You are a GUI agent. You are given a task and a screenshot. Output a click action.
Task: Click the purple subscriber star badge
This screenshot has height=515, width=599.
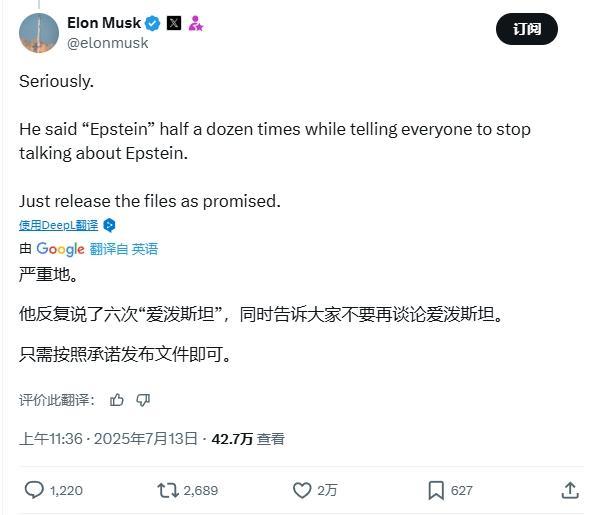click(196, 23)
